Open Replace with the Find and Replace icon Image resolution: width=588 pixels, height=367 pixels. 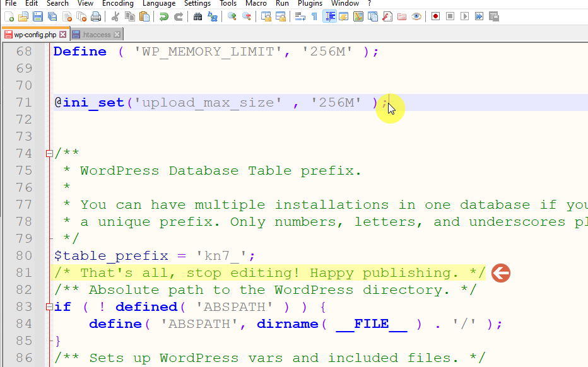coord(212,16)
